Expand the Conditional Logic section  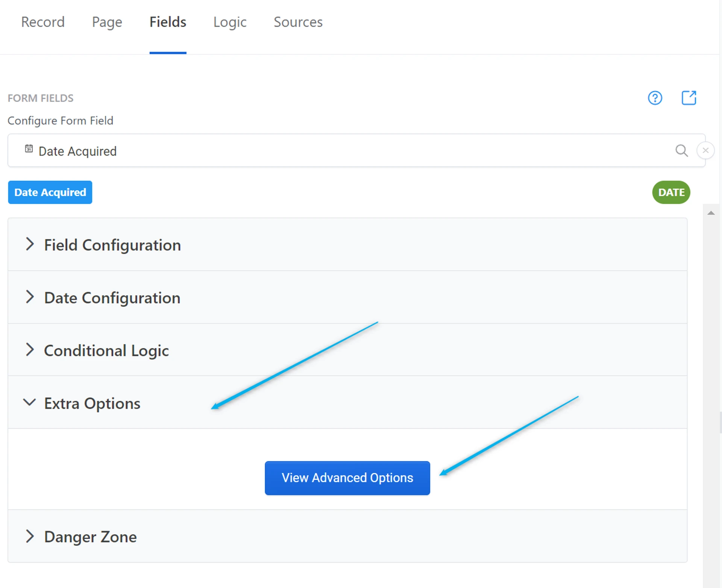tap(106, 350)
